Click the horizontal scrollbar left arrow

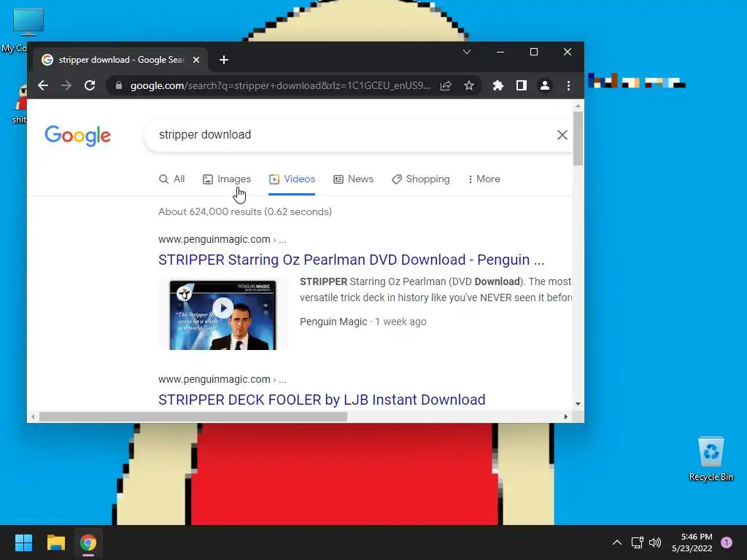[x=32, y=416]
